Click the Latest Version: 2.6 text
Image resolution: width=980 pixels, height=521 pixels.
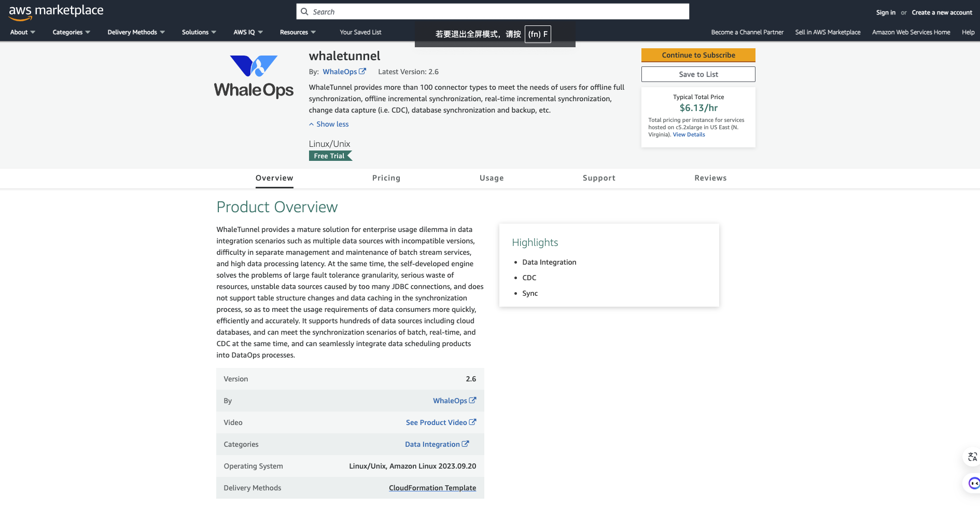click(x=408, y=72)
